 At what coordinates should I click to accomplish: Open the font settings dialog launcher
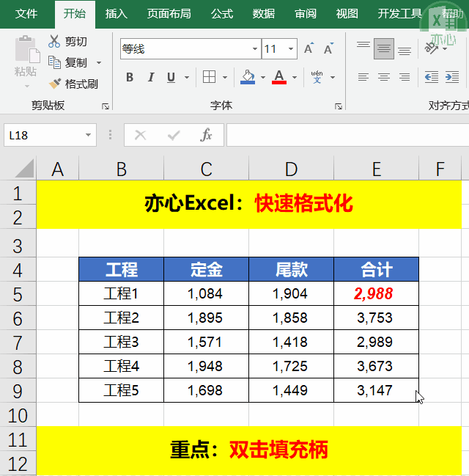(339, 106)
